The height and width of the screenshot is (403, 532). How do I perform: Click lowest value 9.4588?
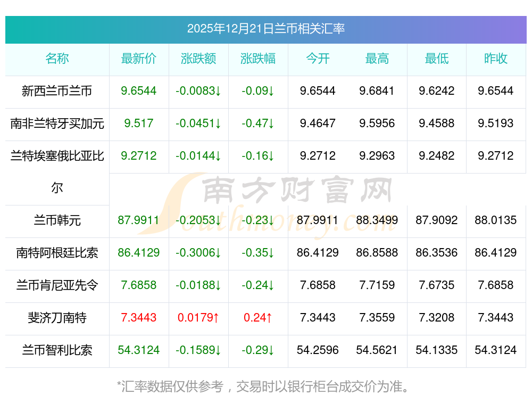pyautogui.click(x=437, y=124)
